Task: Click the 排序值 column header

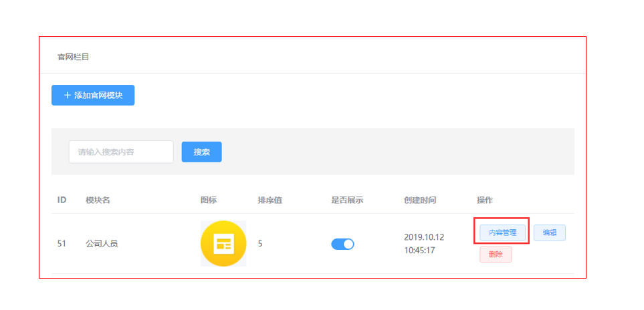Action: click(x=270, y=200)
